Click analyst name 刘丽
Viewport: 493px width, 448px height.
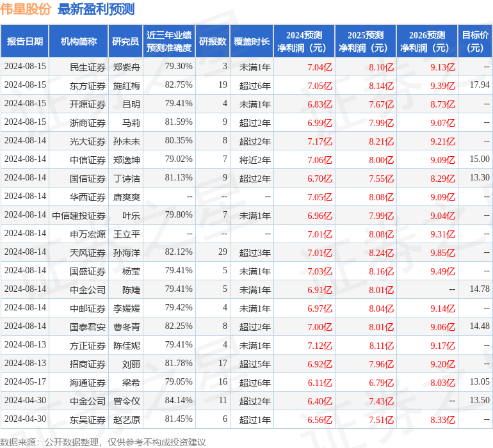[131, 364]
